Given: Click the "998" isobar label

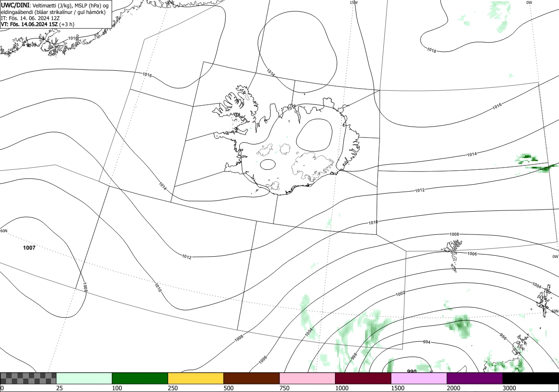Looking at the screenshot, I should tap(354, 356).
